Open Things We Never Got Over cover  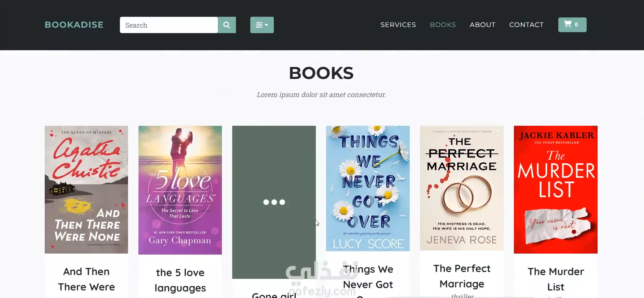pyautogui.click(x=368, y=188)
